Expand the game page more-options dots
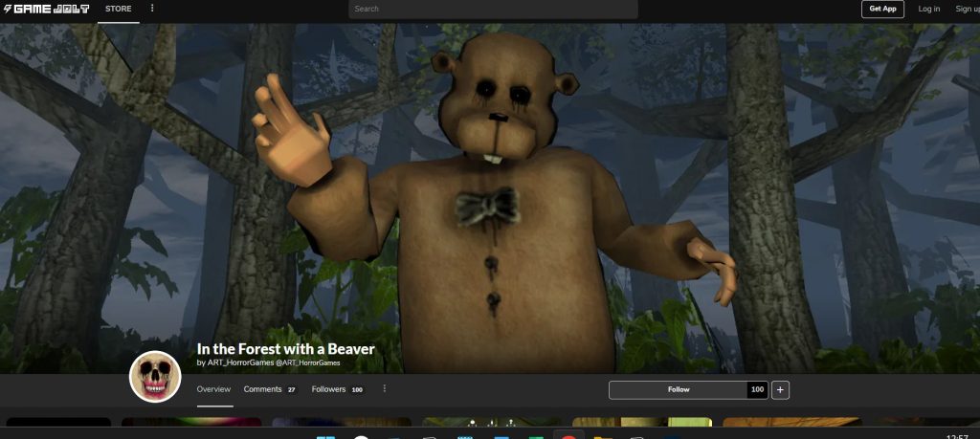 click(x=385, y=389)
